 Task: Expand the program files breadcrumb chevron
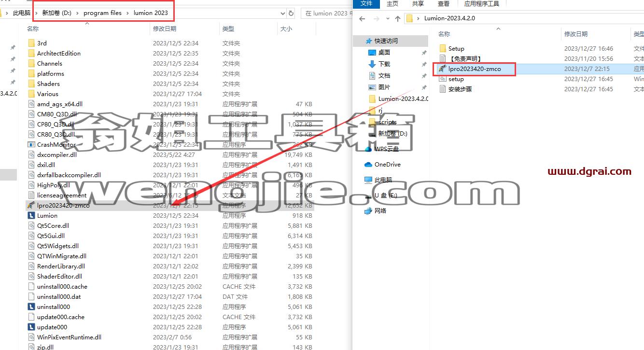pos(128,13)
